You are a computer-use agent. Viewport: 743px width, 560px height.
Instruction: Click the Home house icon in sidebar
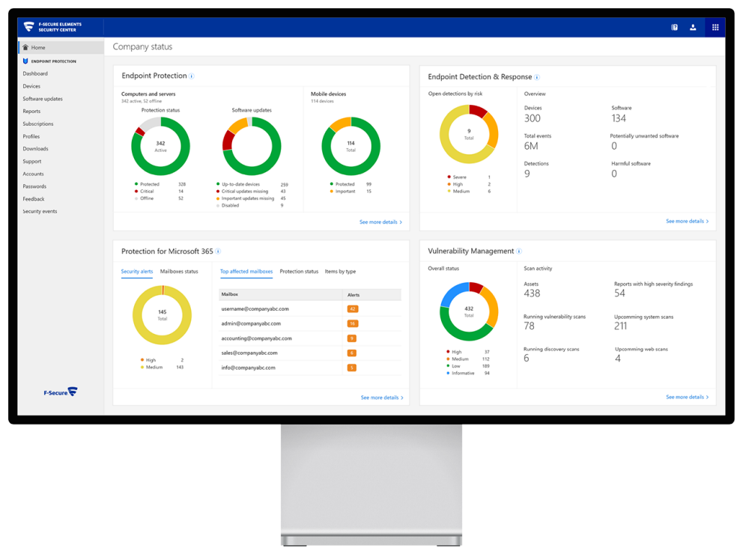25,47
